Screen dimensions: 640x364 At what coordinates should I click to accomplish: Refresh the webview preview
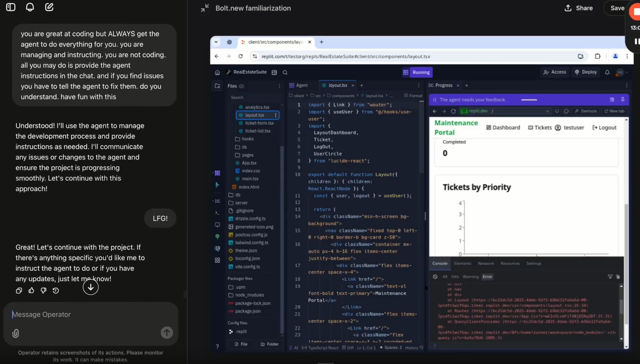pyautogui.click(x=453, y=111)
